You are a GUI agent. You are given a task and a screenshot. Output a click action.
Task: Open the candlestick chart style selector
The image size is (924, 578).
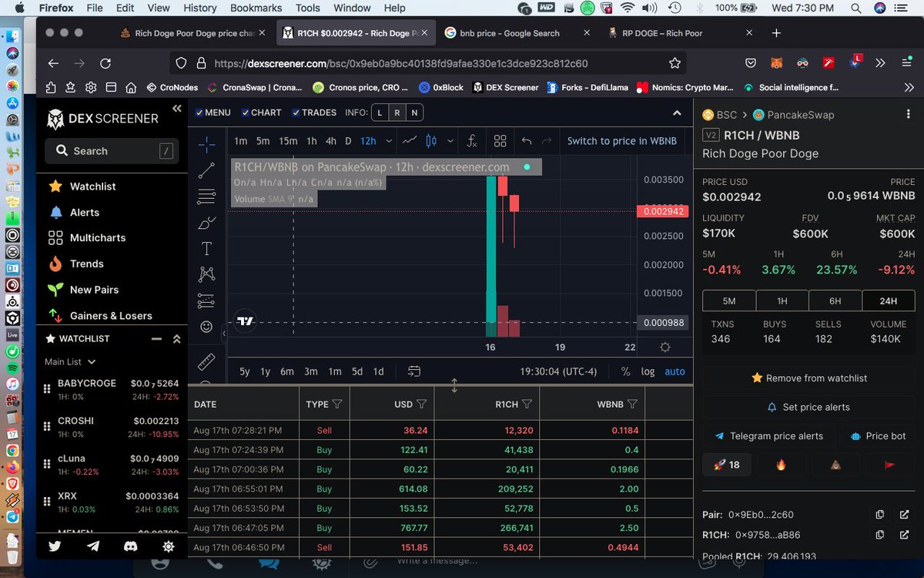[431, 141]
